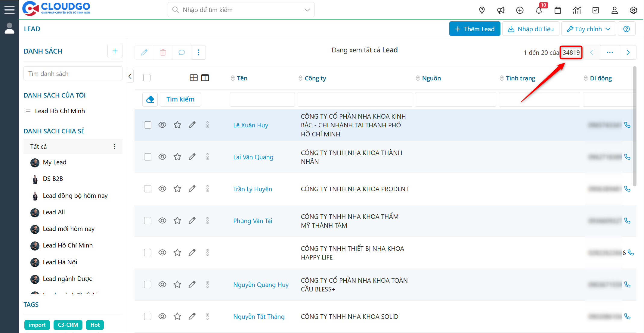644x333 pixels.
Task: Click the calendar icon in top bar
Action: coord(558,11)
